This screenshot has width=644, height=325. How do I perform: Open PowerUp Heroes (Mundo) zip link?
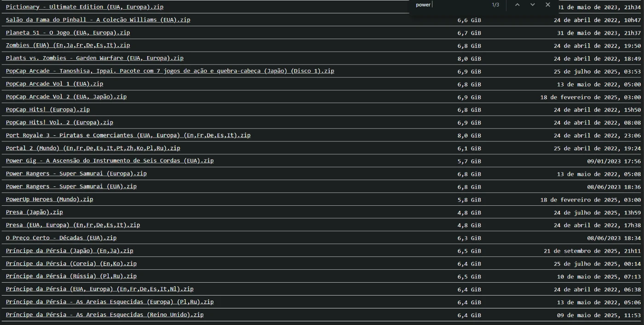click(x=49, y=199)
